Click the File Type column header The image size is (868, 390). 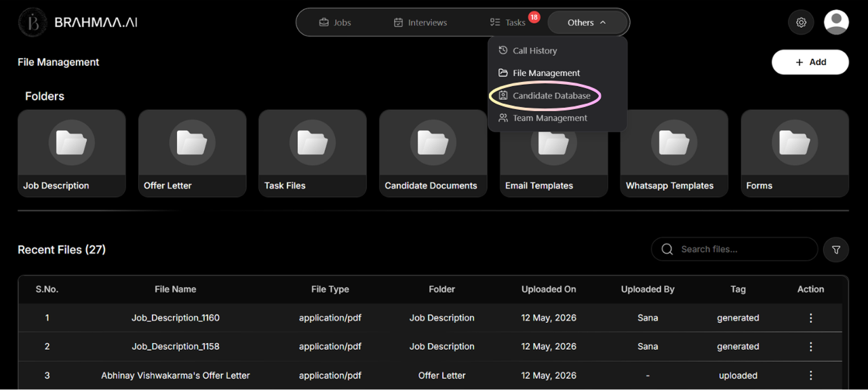pos(330,289)
